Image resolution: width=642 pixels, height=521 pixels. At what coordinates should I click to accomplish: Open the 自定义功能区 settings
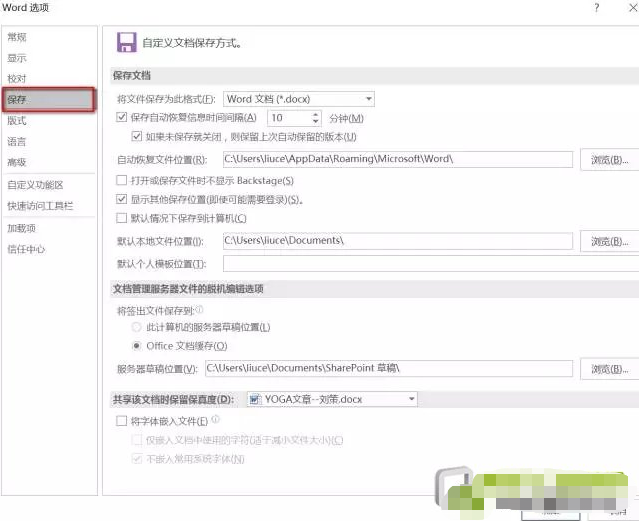(x=35, y=185)
